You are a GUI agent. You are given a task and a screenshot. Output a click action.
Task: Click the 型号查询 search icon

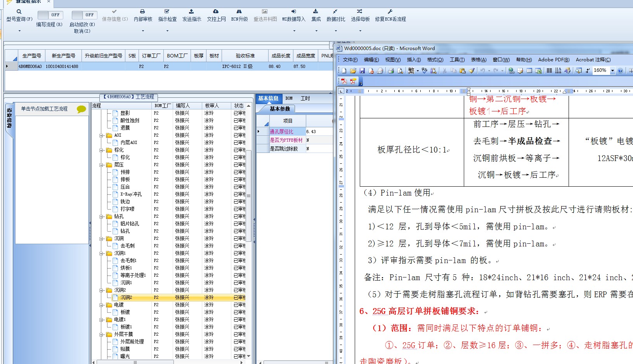click(x=19, y=12)
